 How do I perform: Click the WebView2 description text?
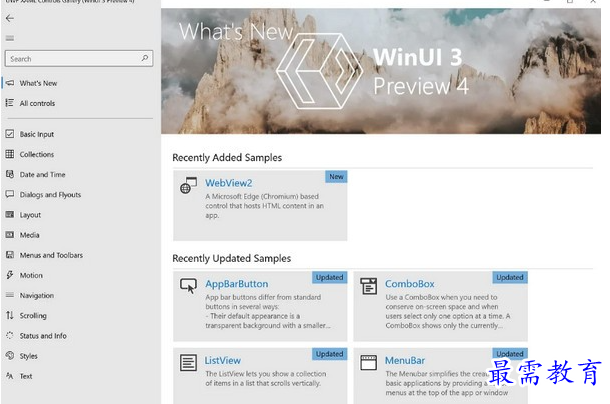pyautogui.click(x=265, y=206)
